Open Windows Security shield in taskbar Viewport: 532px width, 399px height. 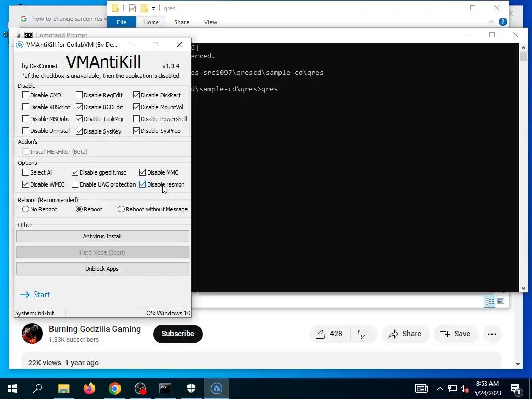[x=191, y=388]
